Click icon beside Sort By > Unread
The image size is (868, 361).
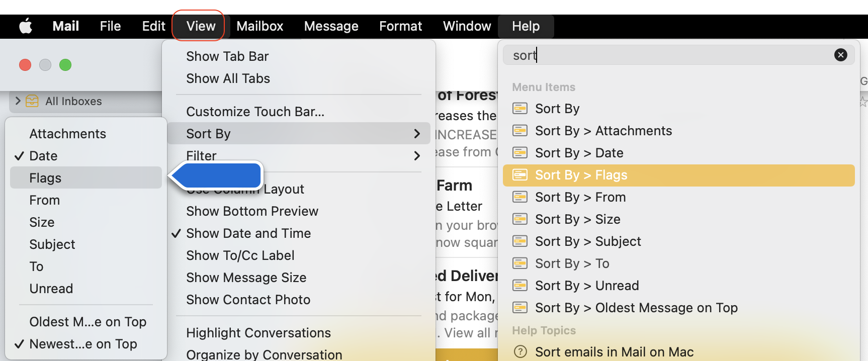pos(519,286)
